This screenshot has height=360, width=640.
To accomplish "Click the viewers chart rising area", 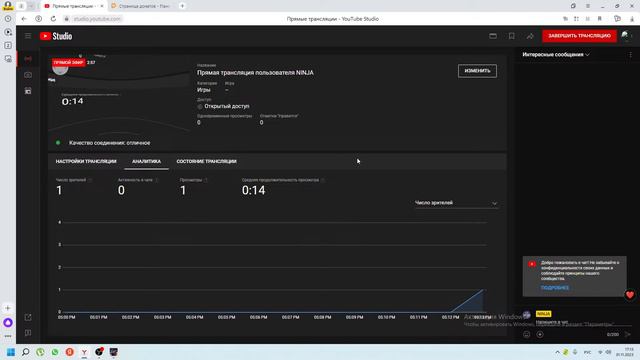I will pyautogui.click(x=469, y=302).
